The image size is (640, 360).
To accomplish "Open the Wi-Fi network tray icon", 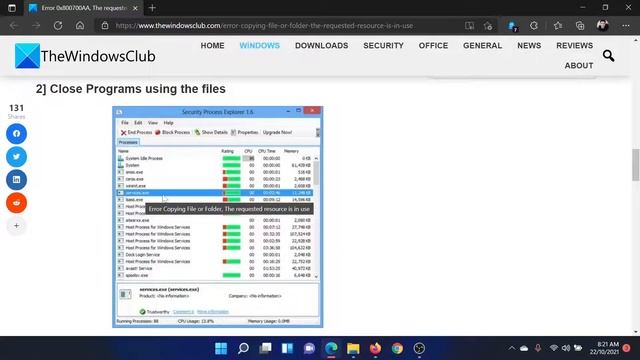I will [x=553, y=348].
